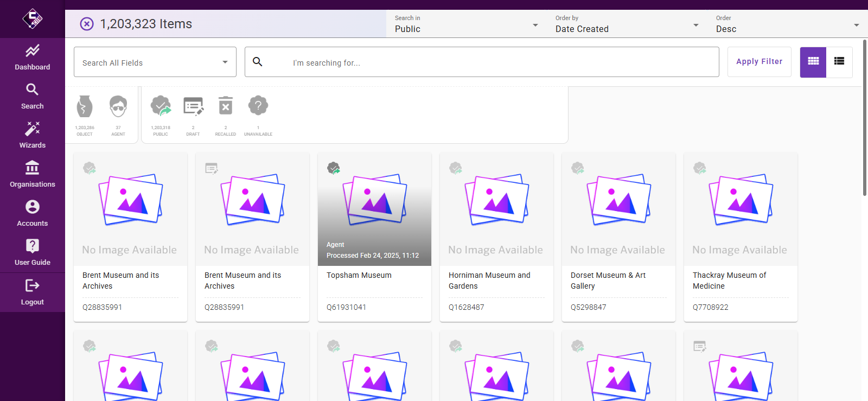
Task: Switch to grid view
Action: coord(813,62)
